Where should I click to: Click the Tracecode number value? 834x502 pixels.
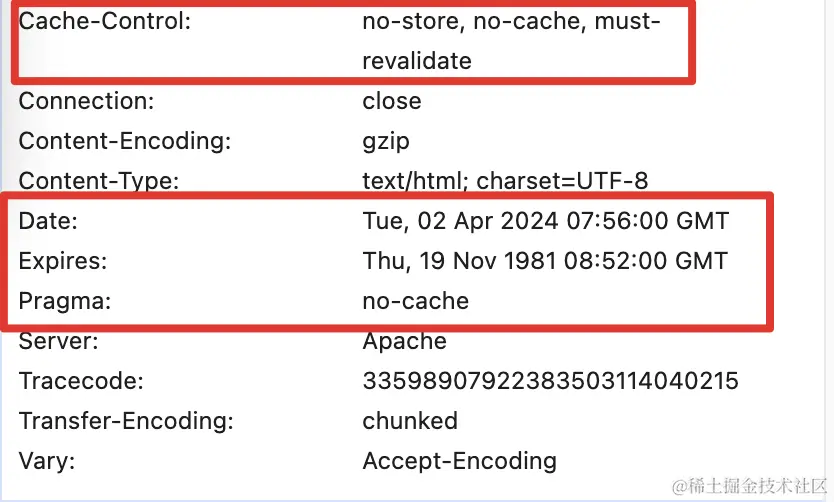click(551, 381)
